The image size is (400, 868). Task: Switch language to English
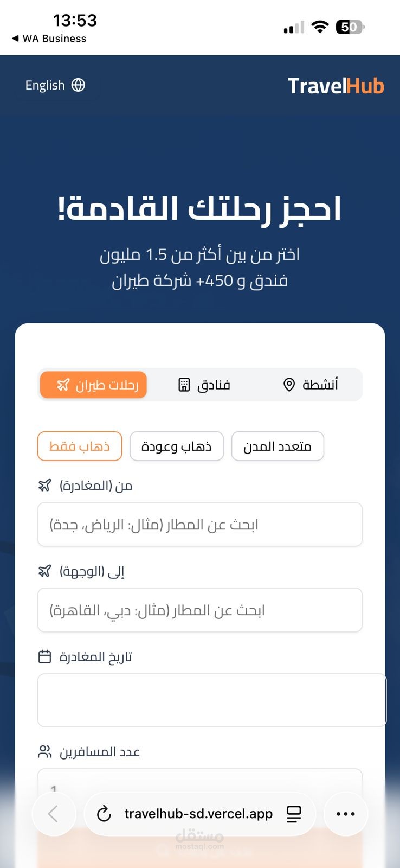click(45, 85)
